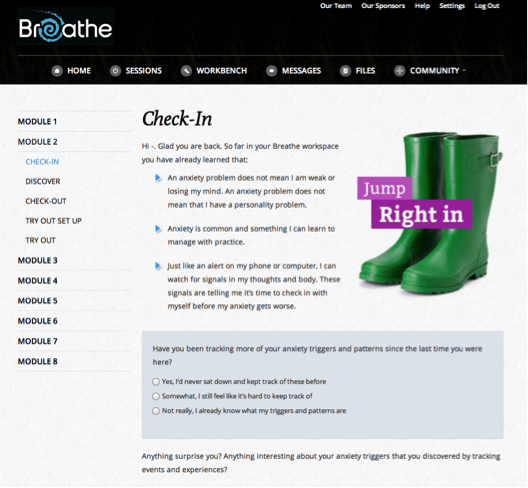Select "Yes, I'd never sat down" radio option

tap(156, 382)
